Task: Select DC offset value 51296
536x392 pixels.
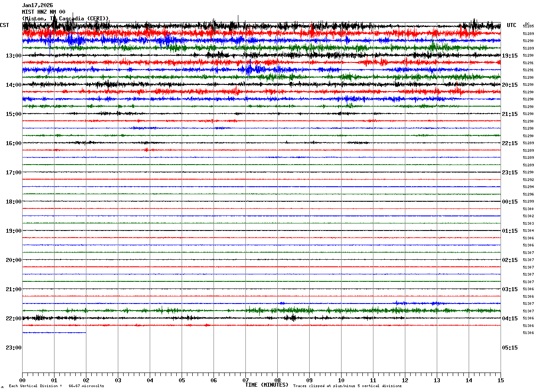Action: click(528, 194)
